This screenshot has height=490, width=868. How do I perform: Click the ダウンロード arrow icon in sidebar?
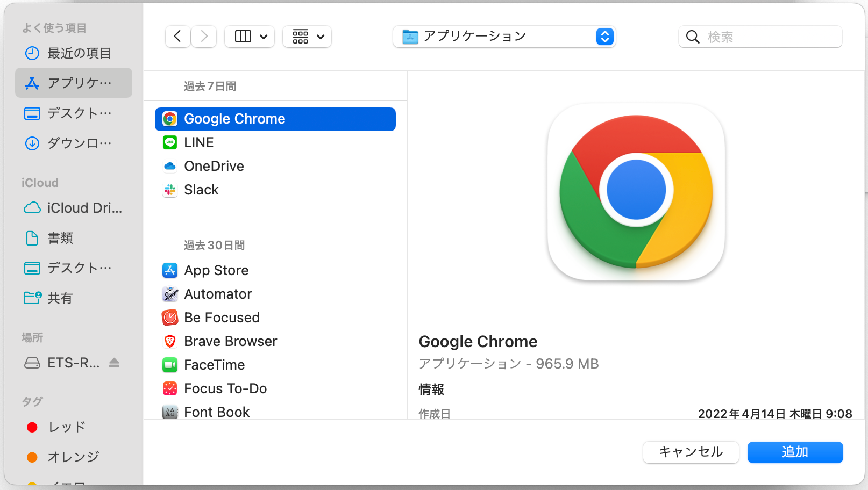32,143
